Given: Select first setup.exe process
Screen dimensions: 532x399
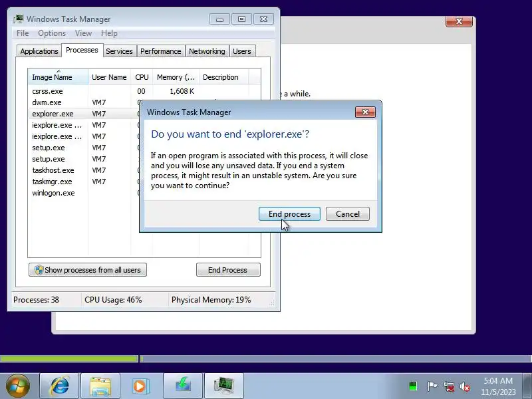Looking at the screenshot, I should pos(84,148).
